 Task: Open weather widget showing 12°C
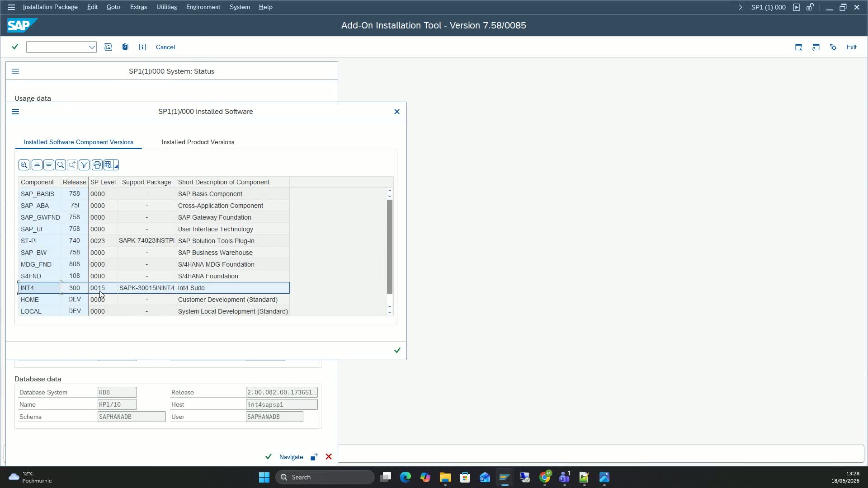(31, 477)
